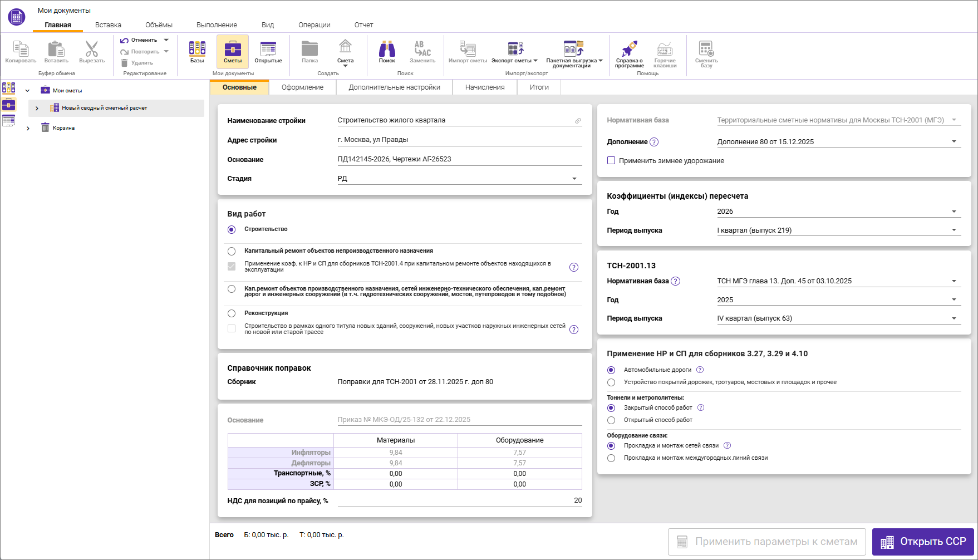The width and height of the screenshot is (978, 560).
Task: Switch to the Начисления tab
Action: tap(485, 87)
